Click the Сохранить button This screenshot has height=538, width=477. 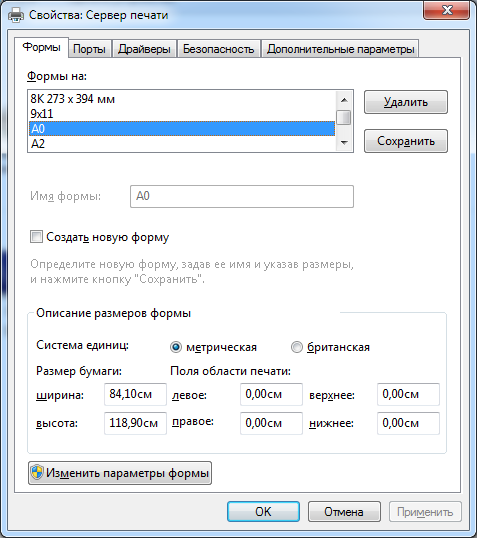406,141
